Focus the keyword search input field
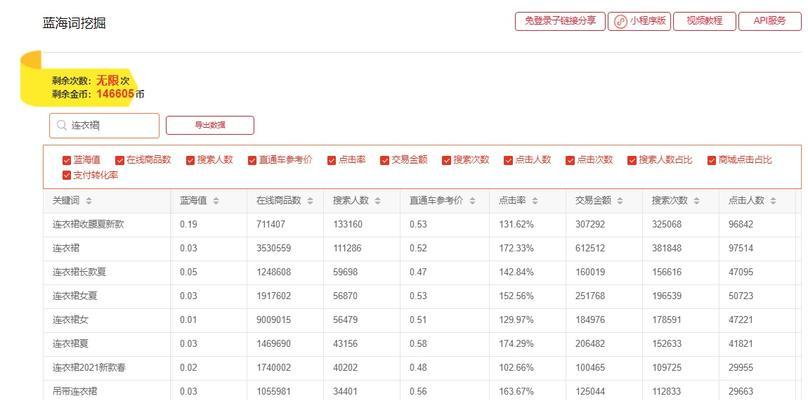Image resolution: width=808 pixels, height=400 pixels. [x=104, y=126]
